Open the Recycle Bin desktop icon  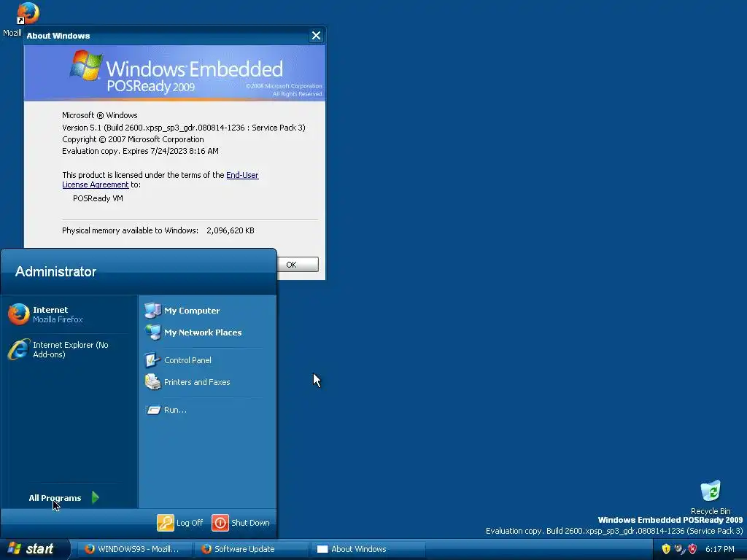(x=711, y=497)
